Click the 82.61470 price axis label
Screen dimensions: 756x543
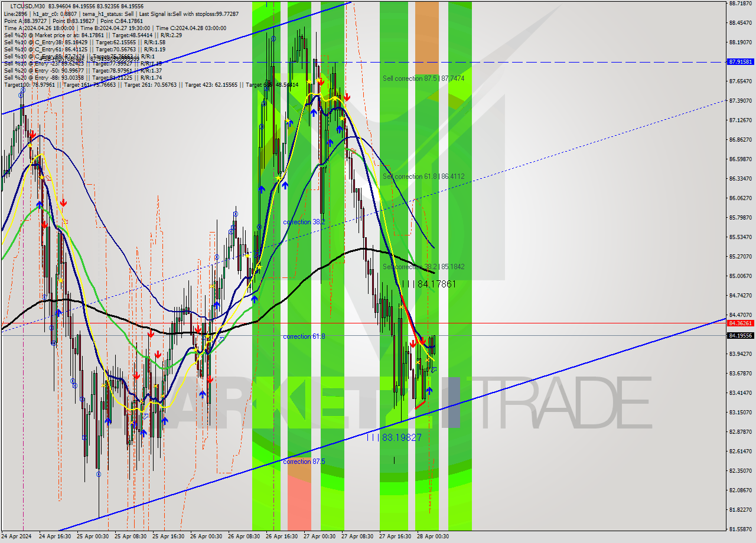coord(740,451)
